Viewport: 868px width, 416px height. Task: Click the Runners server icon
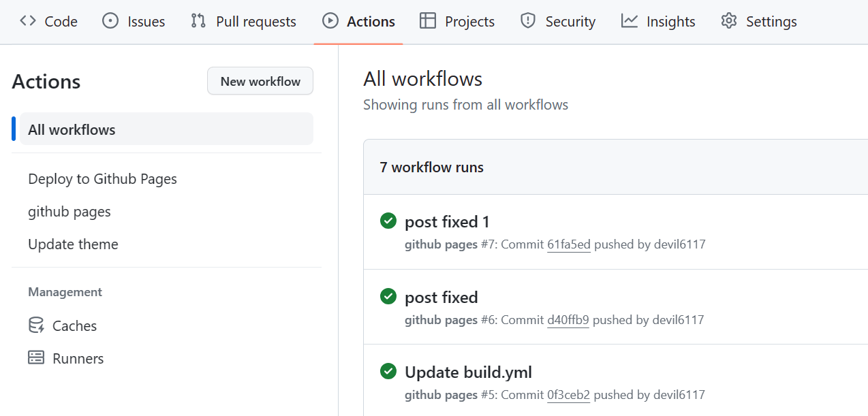pyautogui.click(x=36, y=358)
